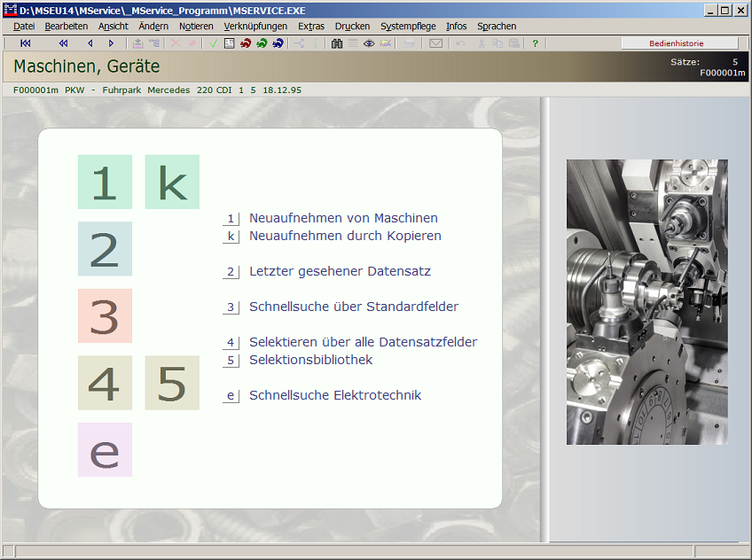Screen dimensions: 752x560
Task: Click the green checkmark toolbar icon
Action: pos(214,43)
